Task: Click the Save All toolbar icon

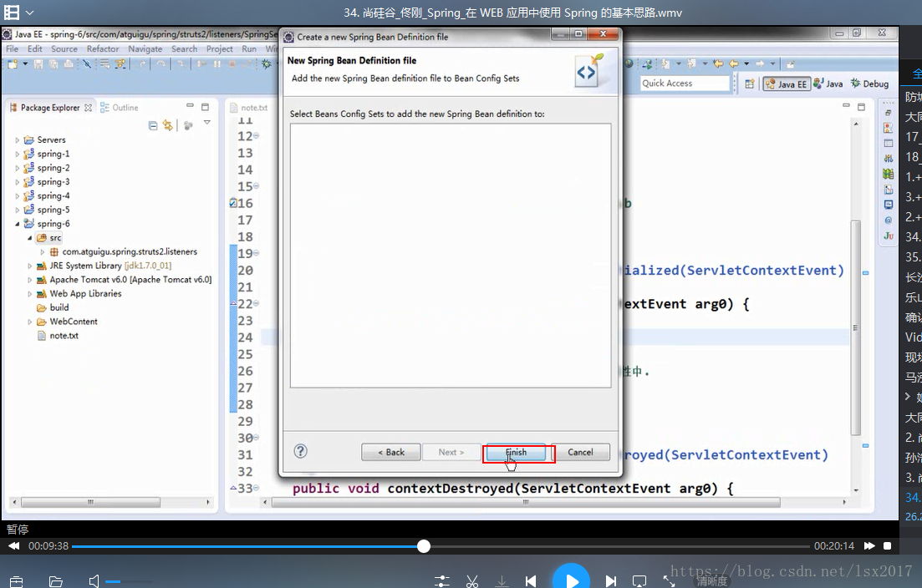Action: [x=53, y=63]
